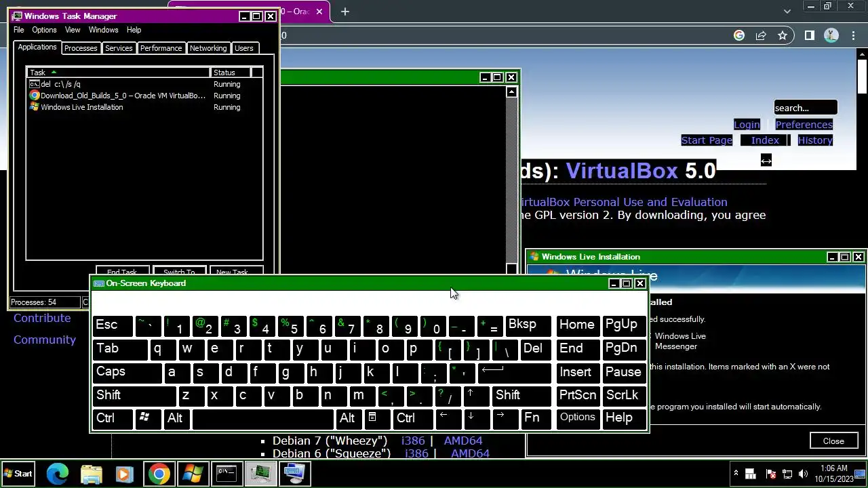Open Task Manager Windows menu

pyautogui.click(x=104, y=30)
